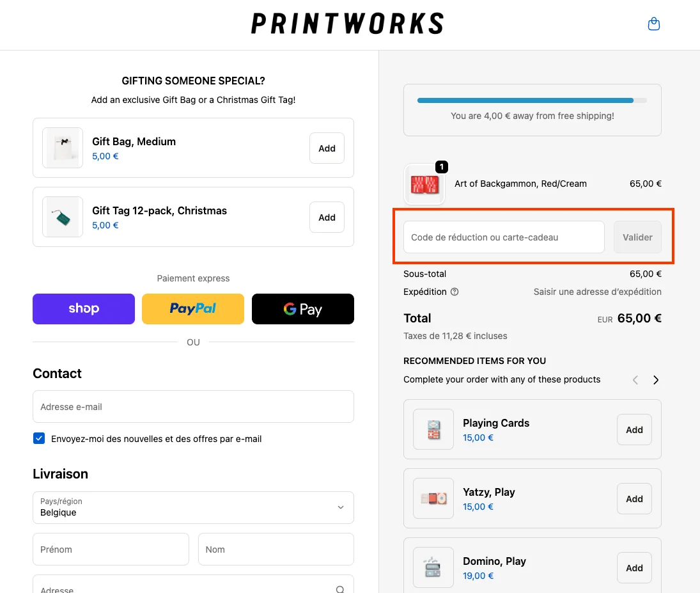Viewport: 700px width, 593px height.
Task: Click the Domino Play product image
Action: click(433, 567)
